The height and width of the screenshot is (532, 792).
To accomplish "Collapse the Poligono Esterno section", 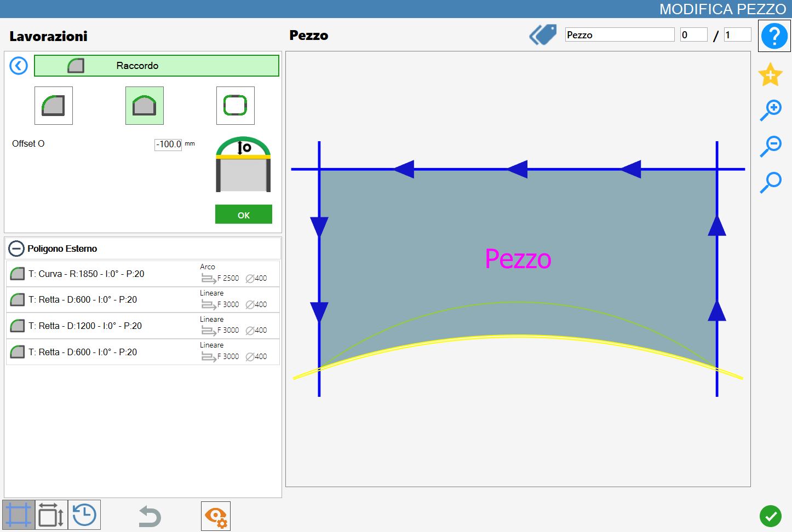I will tap(16, 248).
